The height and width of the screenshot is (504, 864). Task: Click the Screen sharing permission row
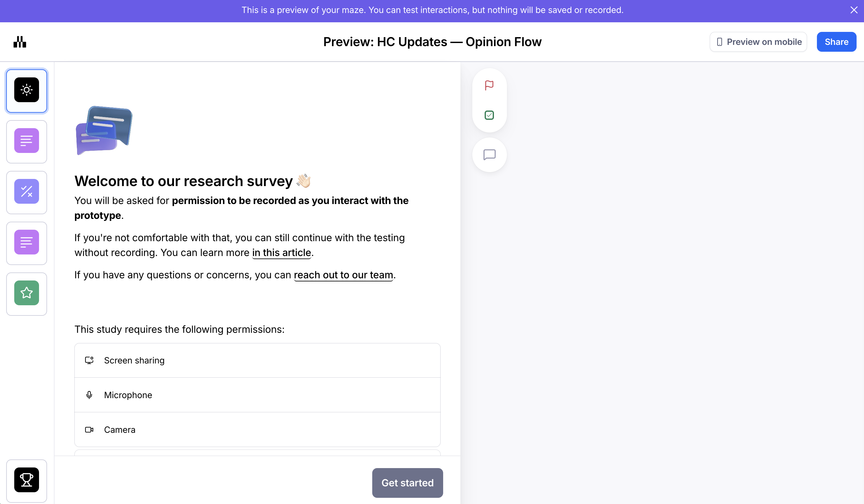coord(257,360)
